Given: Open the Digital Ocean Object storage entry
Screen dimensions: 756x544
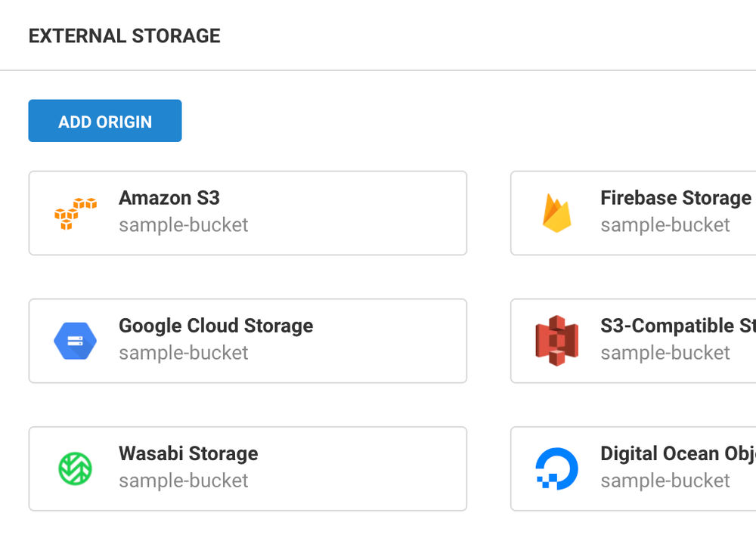Looking at the screenshot, I should pyautogui.click(x=643, y=468).
